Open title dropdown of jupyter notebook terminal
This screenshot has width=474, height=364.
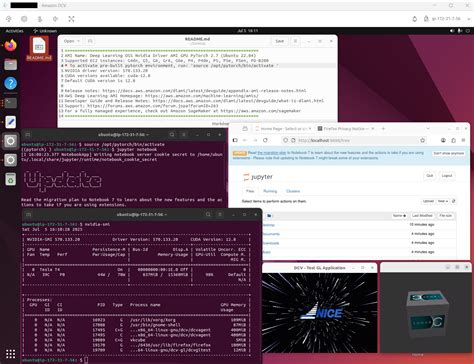124,135
